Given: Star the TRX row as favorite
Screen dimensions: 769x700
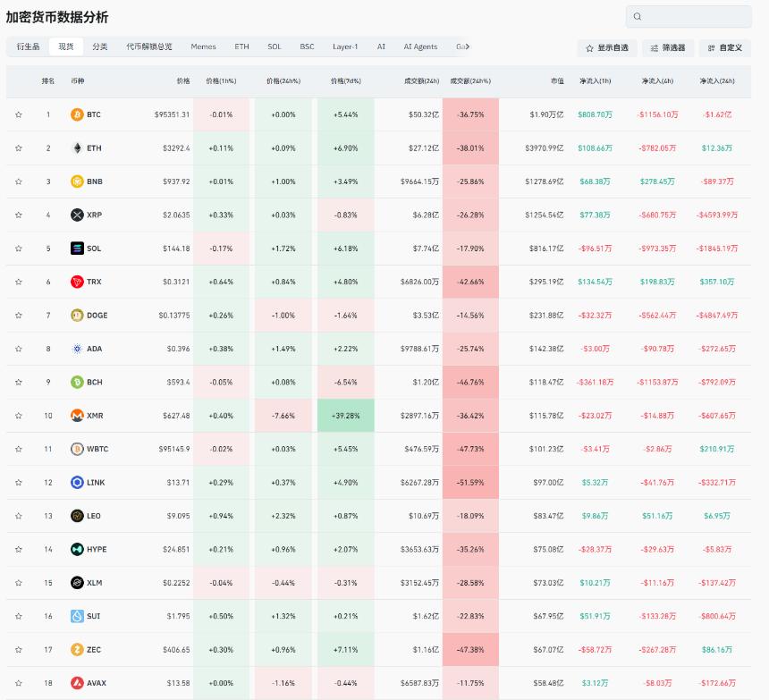Looking at the screenshot, I should click(19, 282).
